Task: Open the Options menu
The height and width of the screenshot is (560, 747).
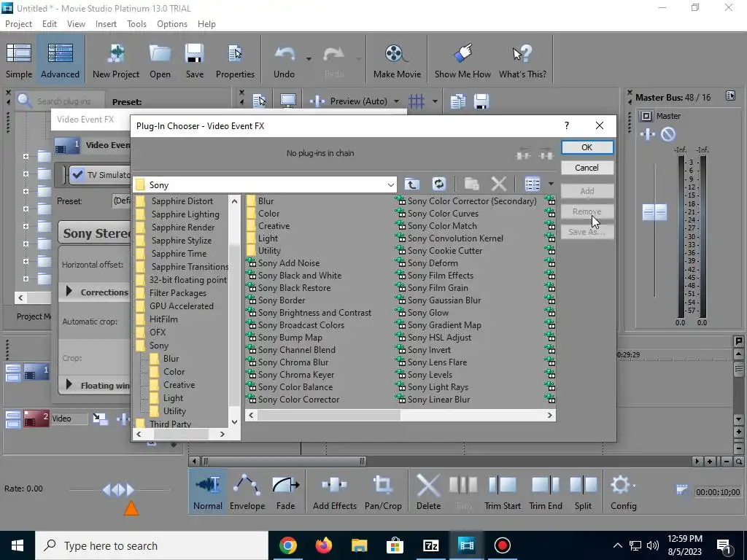Action: coord(172,24)
